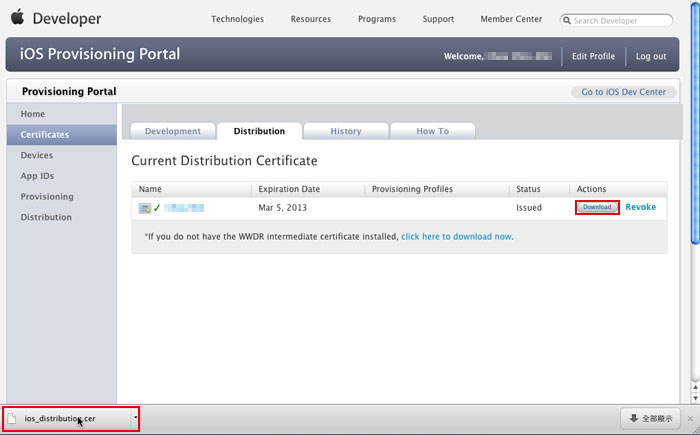700x435 pixels.
Task: Click the scrollbar down arrow
Action: 696,398
